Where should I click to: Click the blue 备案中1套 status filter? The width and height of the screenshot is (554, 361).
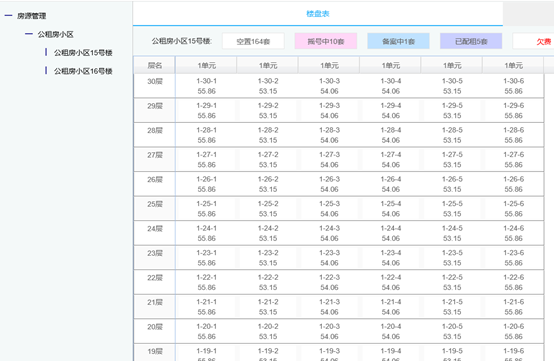click(399, 41)
